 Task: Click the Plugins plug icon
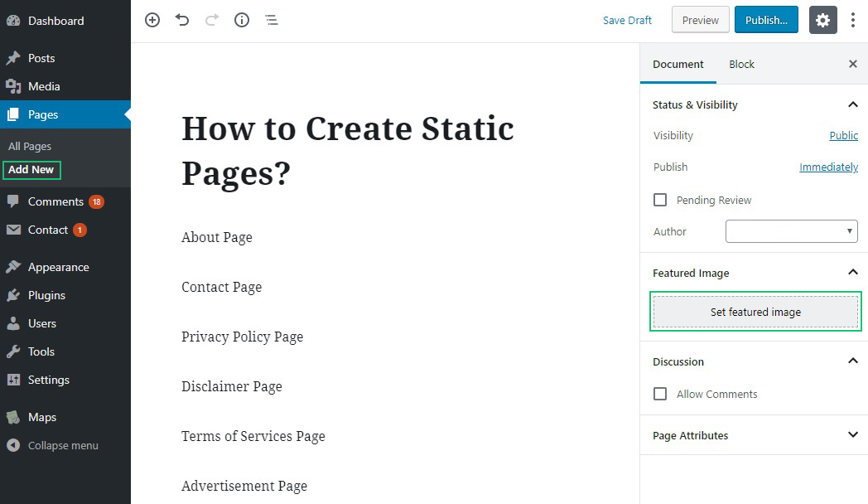pyautogui.click(x=13, y=295)
